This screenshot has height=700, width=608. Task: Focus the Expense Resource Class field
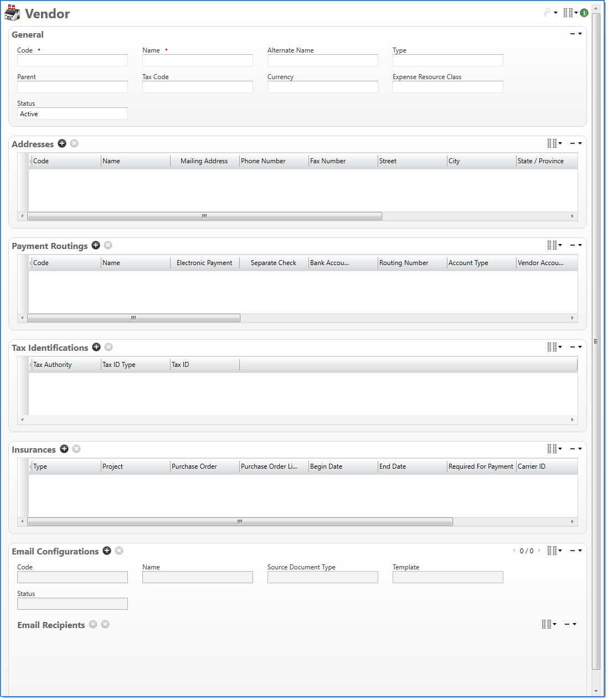[x=447, y=87]
